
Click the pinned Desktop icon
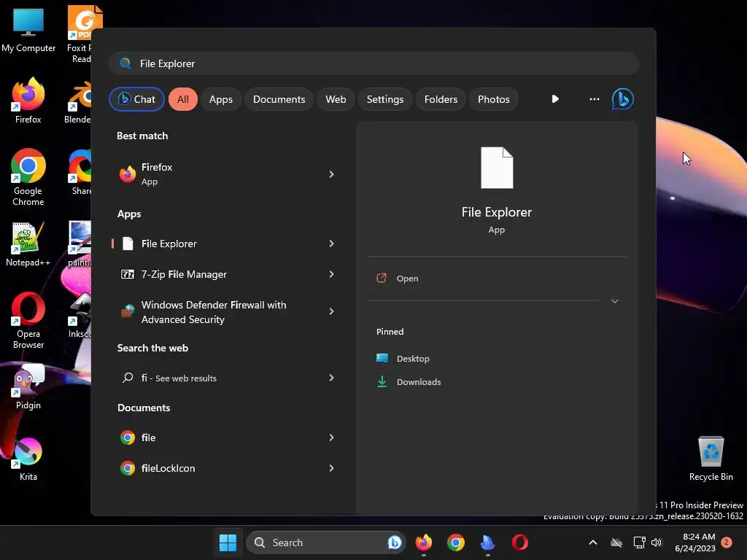tap(382, 358)
